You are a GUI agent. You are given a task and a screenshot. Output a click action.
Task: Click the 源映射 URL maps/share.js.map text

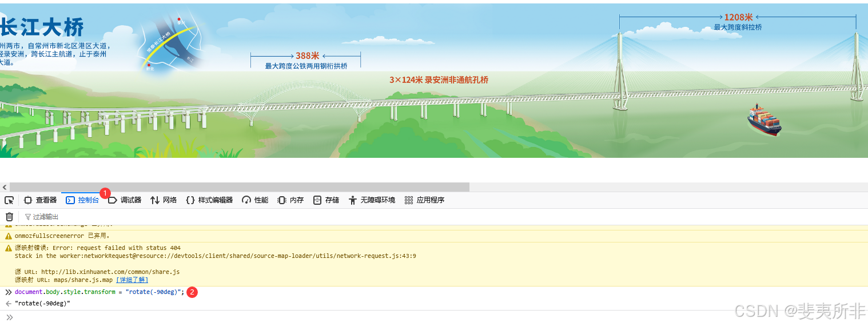[65, 280]
